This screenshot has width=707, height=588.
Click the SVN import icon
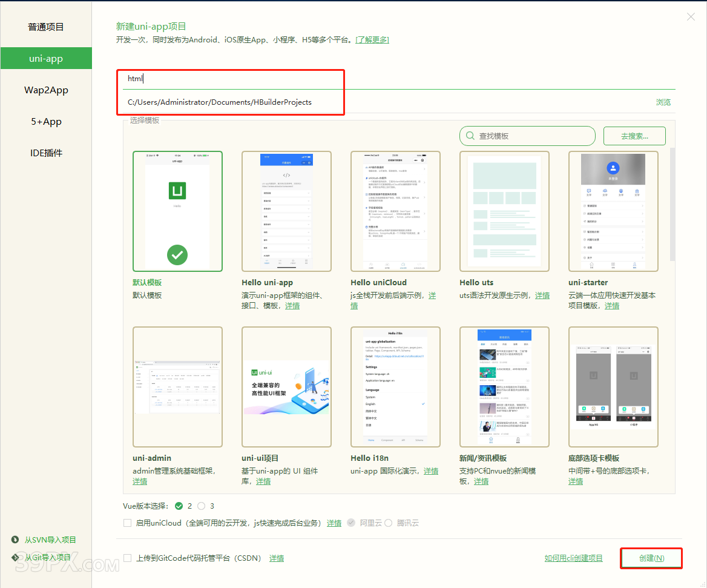15,540
